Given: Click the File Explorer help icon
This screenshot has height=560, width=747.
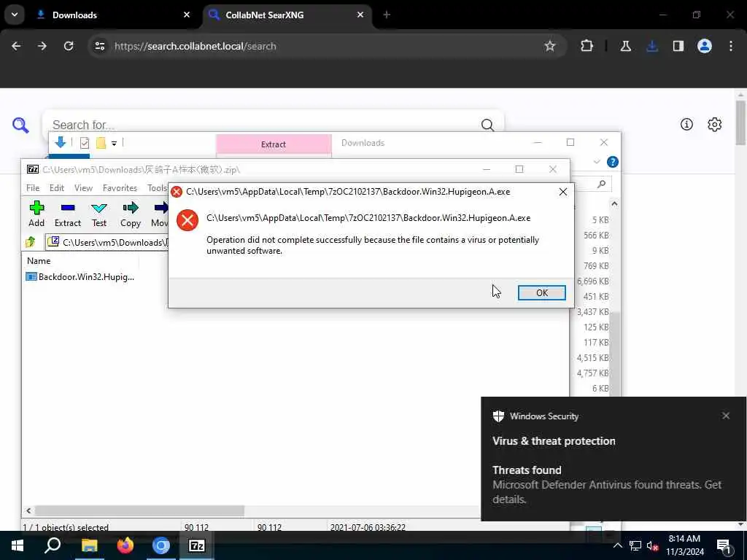Looking at the screenshot, I should 613,162.
